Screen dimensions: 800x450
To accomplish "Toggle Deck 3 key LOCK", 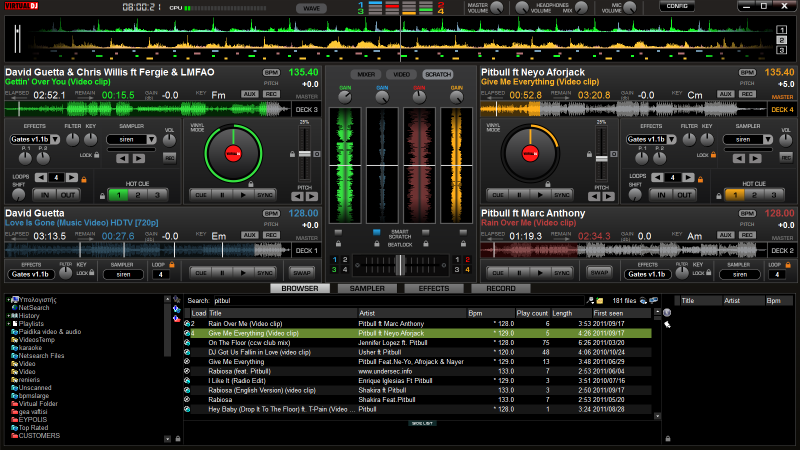I will (96, 155).
